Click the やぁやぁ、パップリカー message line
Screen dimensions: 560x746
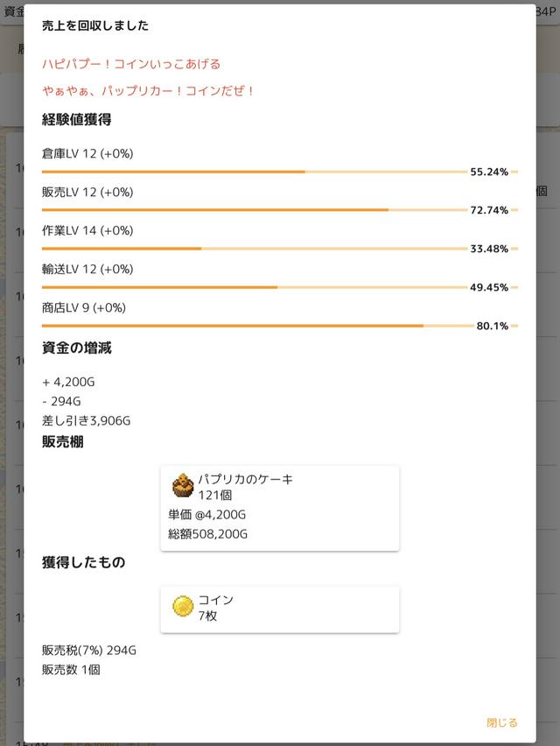pyautogui.click(x=149, y=91)
